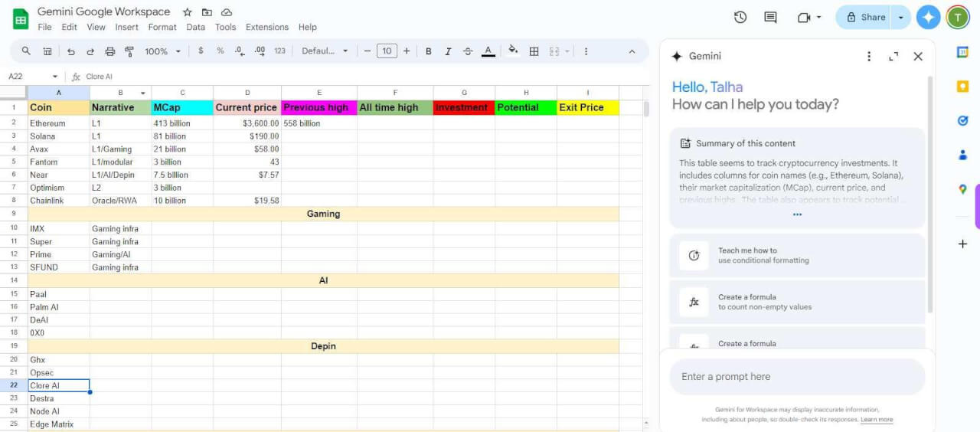Toggle italic formatting
Screen dimensions: 980x432
[x=448, y=51]
